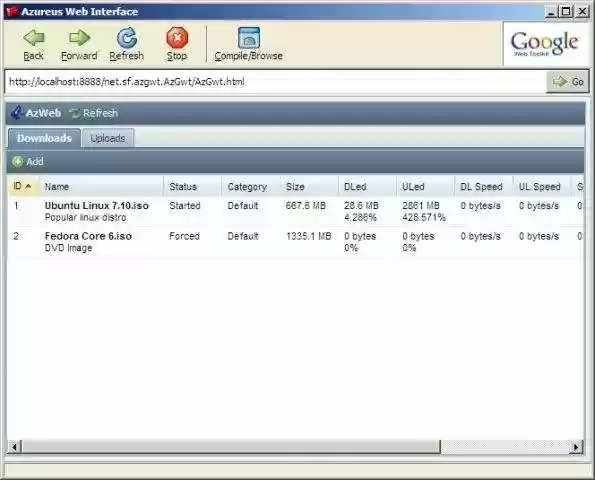Click the Forced status cell
The image size is (595, 480).
tap(184, 236)
